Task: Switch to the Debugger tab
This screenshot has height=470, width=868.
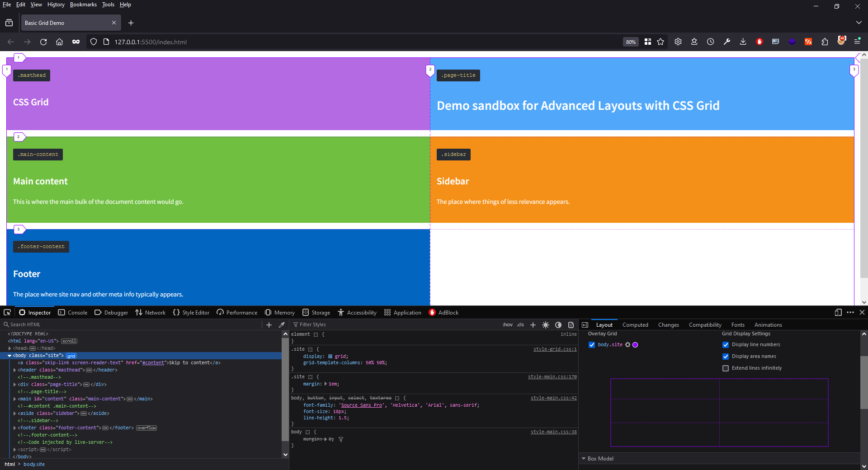Action: click(111, 312)
